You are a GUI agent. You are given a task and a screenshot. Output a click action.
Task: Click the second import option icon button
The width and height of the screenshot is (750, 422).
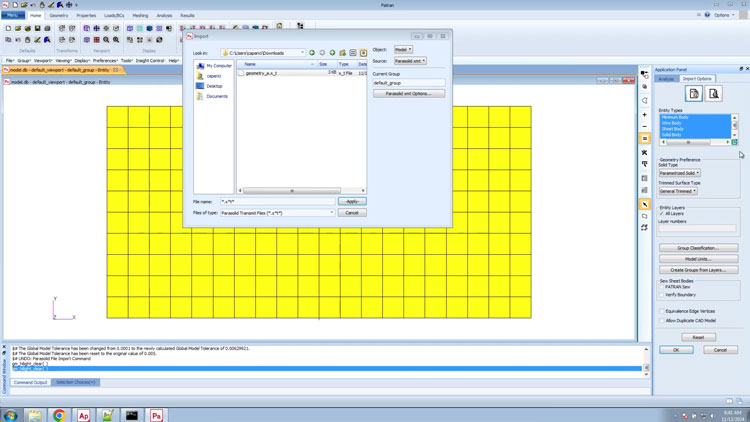[713, 94]
